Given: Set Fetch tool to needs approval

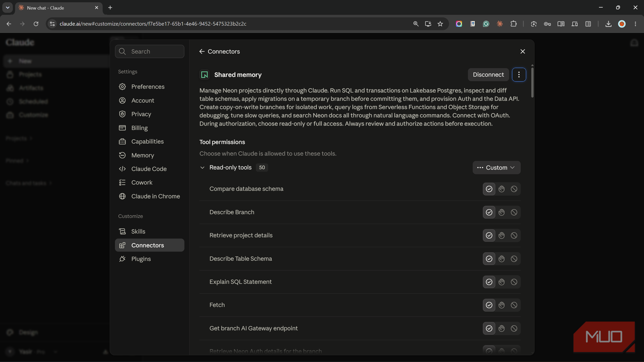Looking at the screenshot, I should pos(501,305).
